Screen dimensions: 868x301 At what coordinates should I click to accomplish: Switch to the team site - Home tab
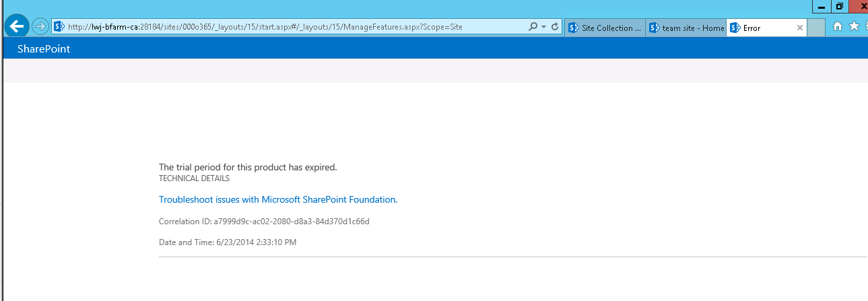[x=686, y=28]
